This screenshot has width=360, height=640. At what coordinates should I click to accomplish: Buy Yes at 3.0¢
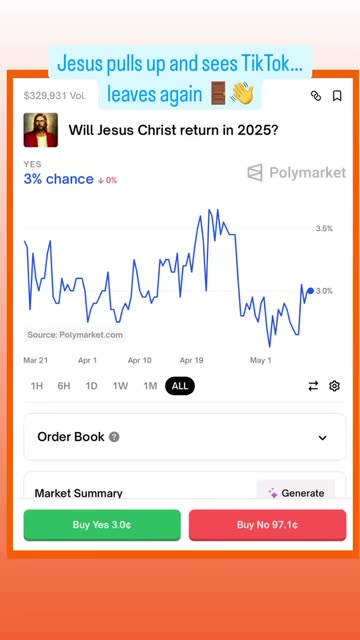tap(102, 525)
